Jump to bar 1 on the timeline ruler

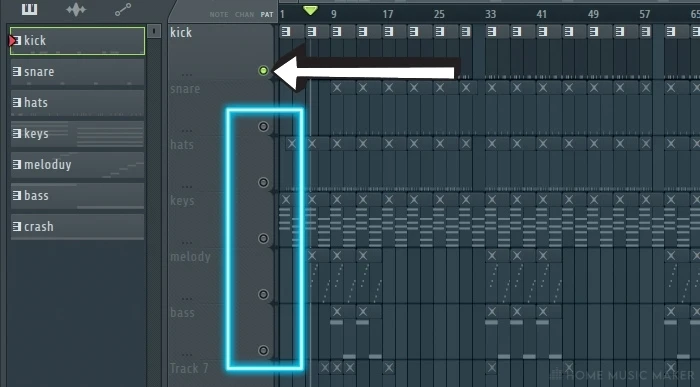coord(282,14)
